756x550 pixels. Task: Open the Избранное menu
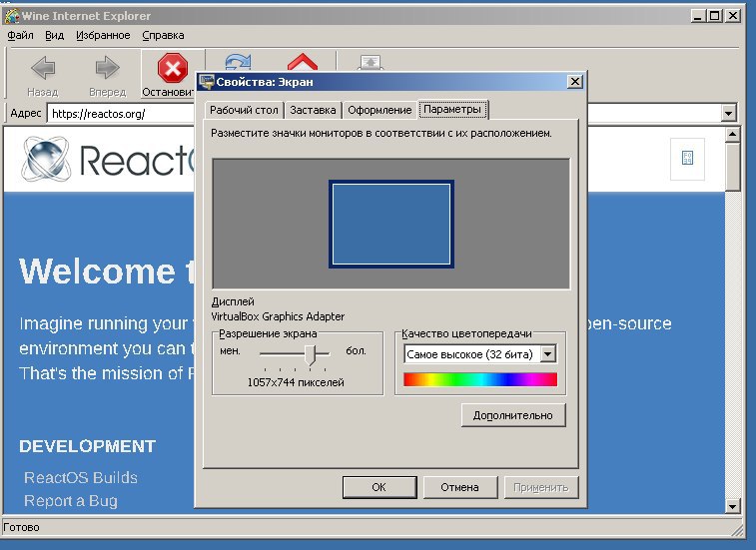click(x=103, y=35)
